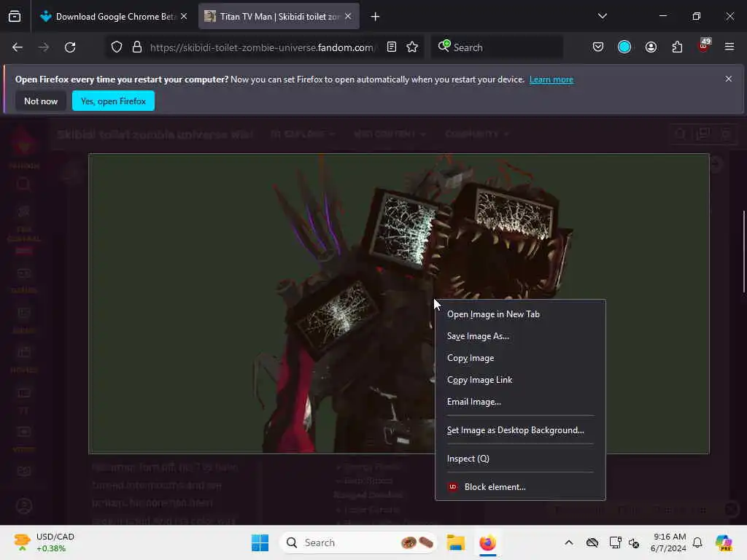The image size is (747, 560).
Task: View site security padlock info
Action: pos(137,47)
